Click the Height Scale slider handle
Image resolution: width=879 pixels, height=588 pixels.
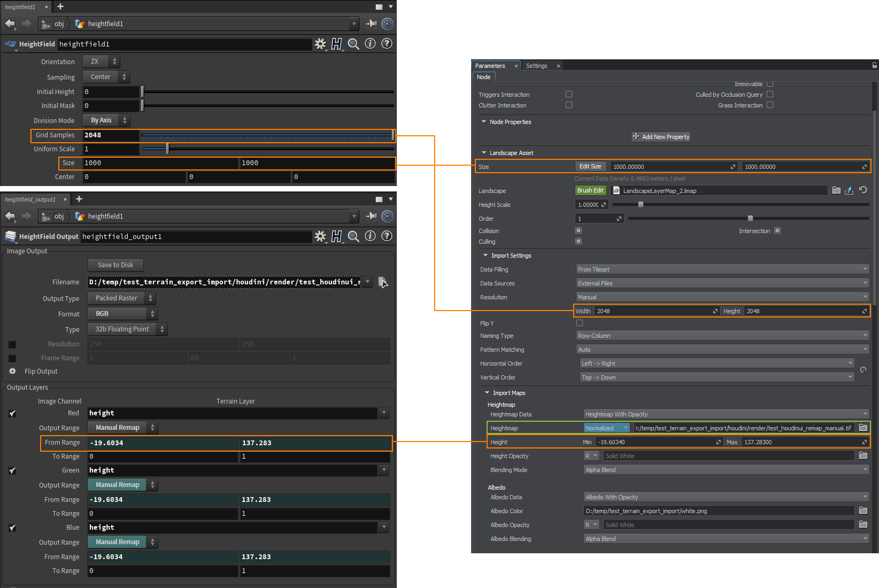641,205
